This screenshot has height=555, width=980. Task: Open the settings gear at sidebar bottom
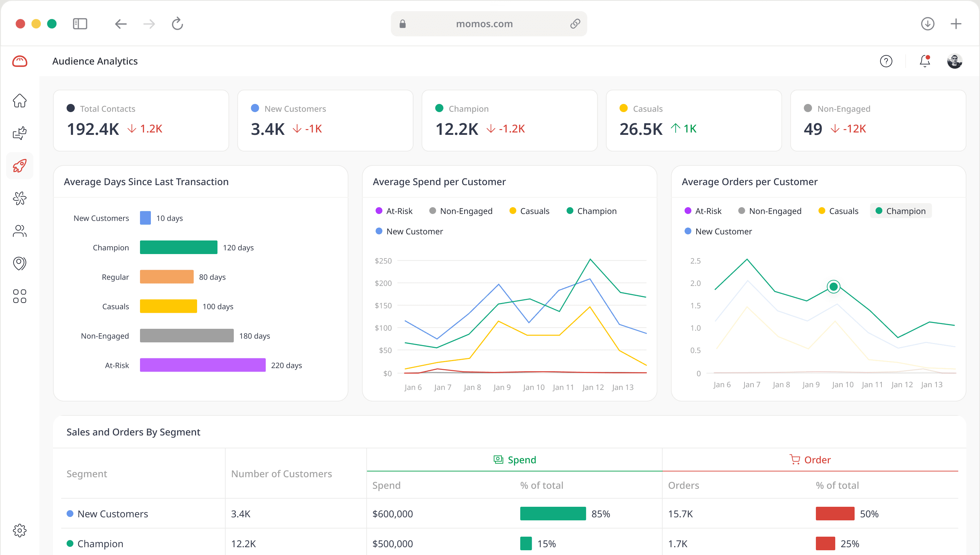coord(19,530)
